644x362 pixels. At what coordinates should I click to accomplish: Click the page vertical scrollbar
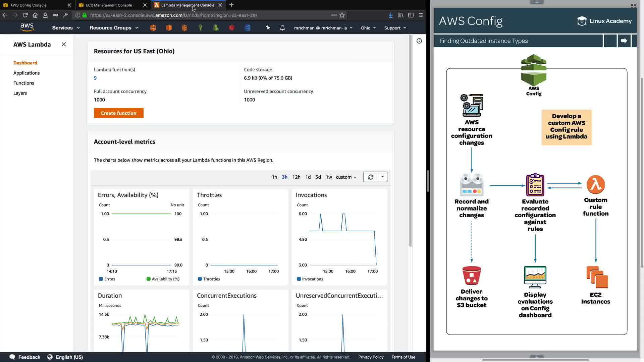click(410, 141)
